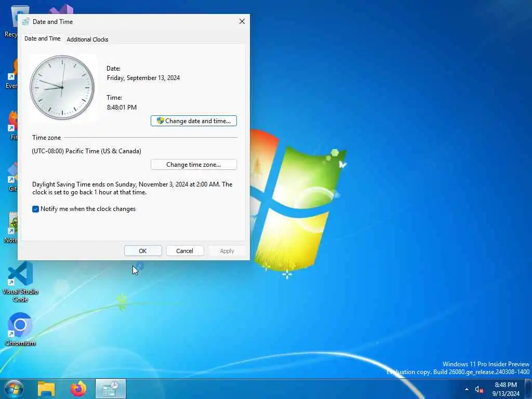Cancel the Date and Time dialog
Image resolution: width=532 pixels, height=399 pixels.
(184, 251)
